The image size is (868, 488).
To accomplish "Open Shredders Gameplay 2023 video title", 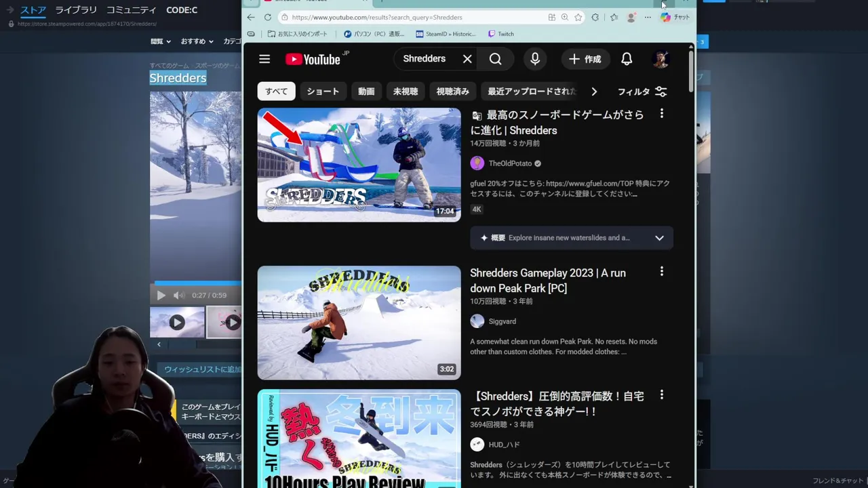I will click(x=548, y=281).
